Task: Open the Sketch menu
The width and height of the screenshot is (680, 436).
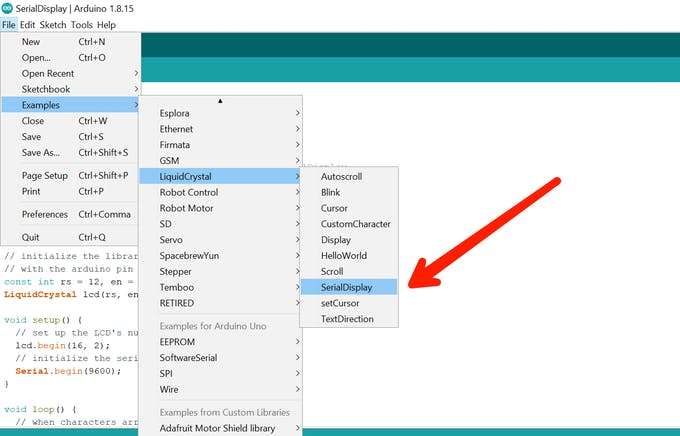Action: coord(53,25)
